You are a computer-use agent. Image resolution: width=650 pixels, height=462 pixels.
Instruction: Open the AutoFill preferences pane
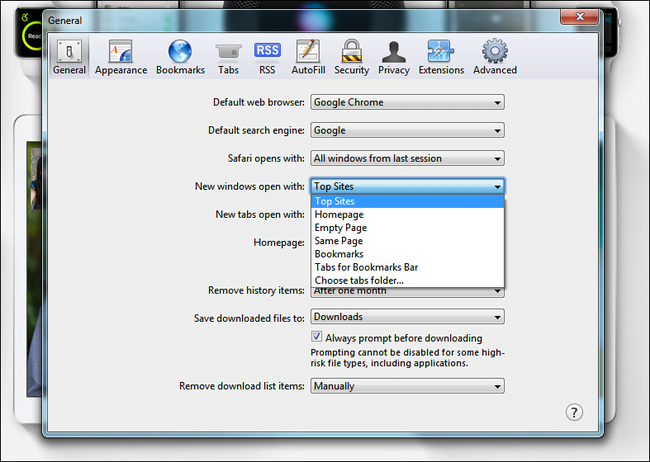pyautogui.click(x=308, y=57)
